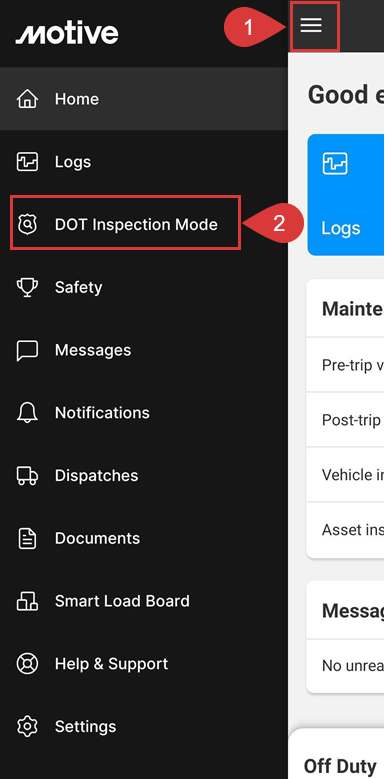Click the Settings gear icon
The width and height of the screenshot is (385, 779).
click(x=27, y=726)
